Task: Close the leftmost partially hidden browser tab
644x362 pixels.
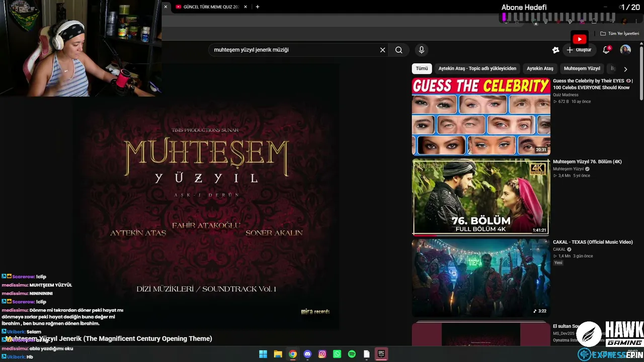Action: coord(166,7)
